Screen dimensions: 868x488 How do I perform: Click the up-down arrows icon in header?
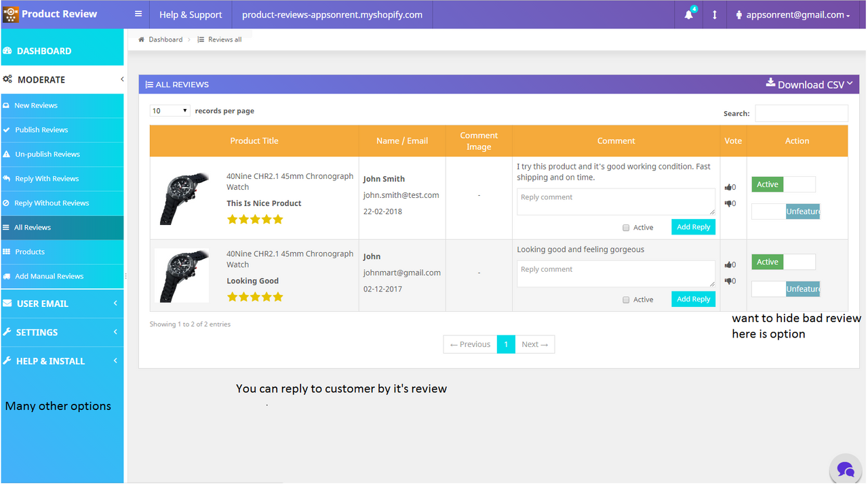click(714, 15)
